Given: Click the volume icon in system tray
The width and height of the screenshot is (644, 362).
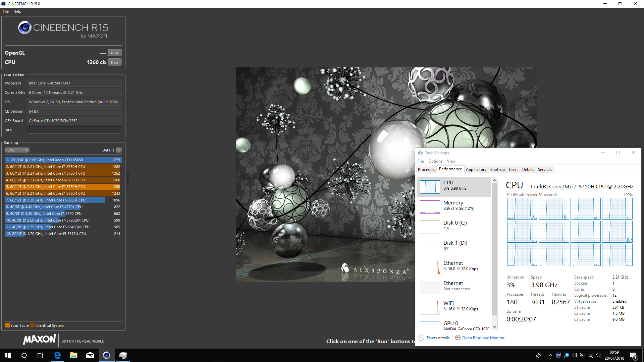Looking at the screenshot, I should 598,355.
